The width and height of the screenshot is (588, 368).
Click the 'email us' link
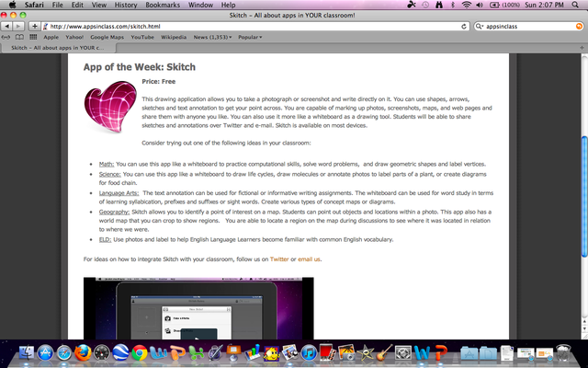tap(309, 259)
